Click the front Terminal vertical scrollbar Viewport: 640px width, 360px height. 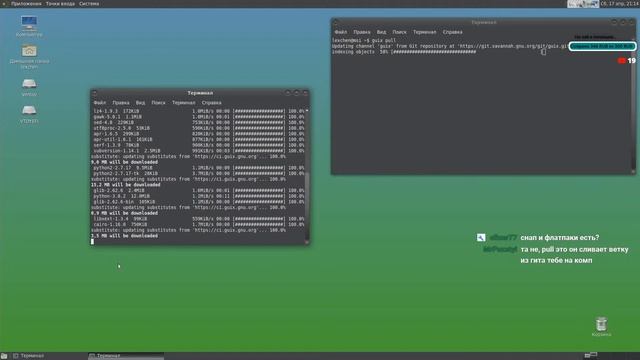307,176
